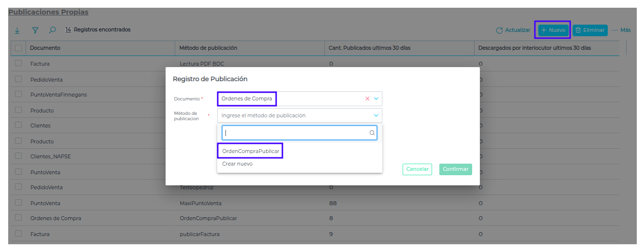Click the download arrow icon in the toolbar
Image resolution: width=644 pixels, height=251 pixels.
[17, 30]
